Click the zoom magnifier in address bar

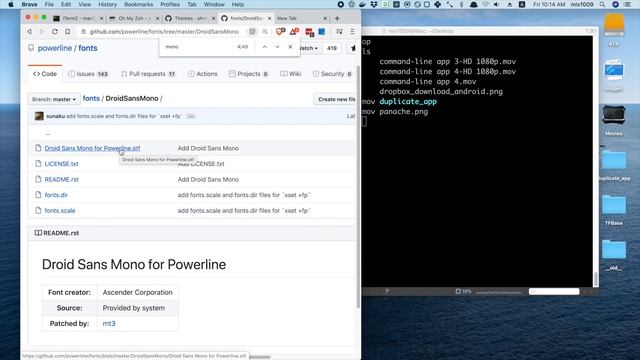tap(265, 31)
